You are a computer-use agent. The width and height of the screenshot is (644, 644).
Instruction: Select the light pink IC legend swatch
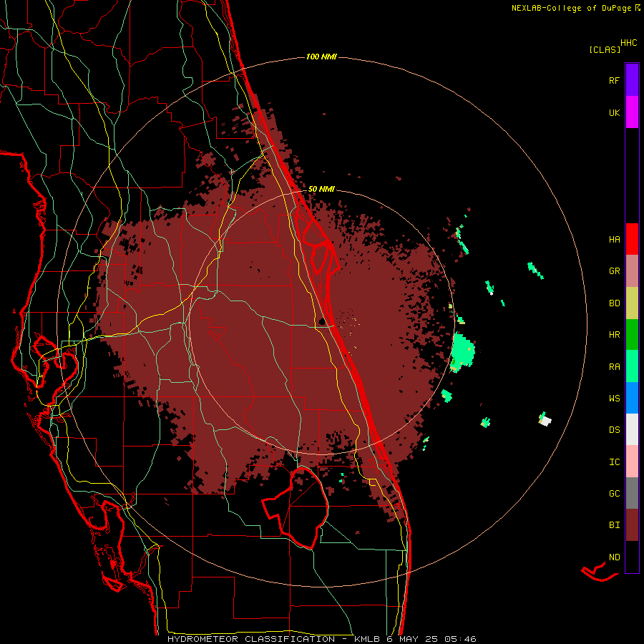(x=632, y=462)
